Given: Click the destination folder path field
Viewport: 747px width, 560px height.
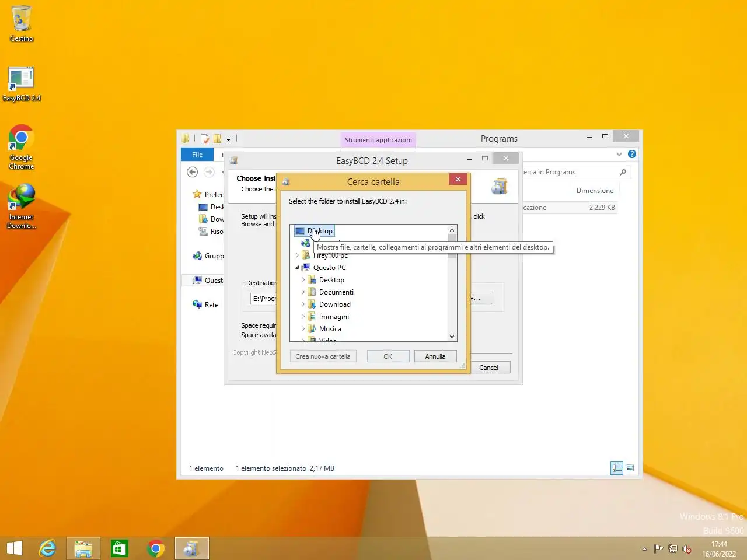Looking at the screenshot, I should pos(264,299).
